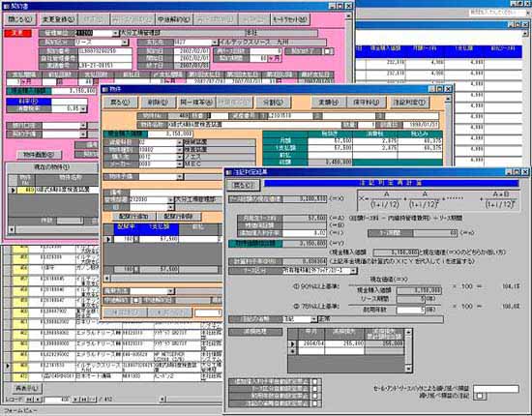Click the 物件 window title bar icon
The image size is (532, 416).
coord(104,89)
